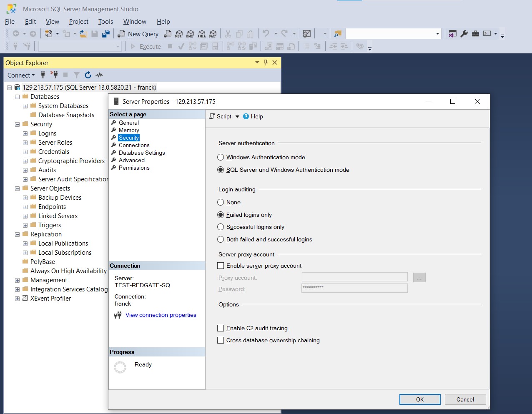Open the View menu
Viewport: 532px width, 414px height.
(x=53, y=22)
